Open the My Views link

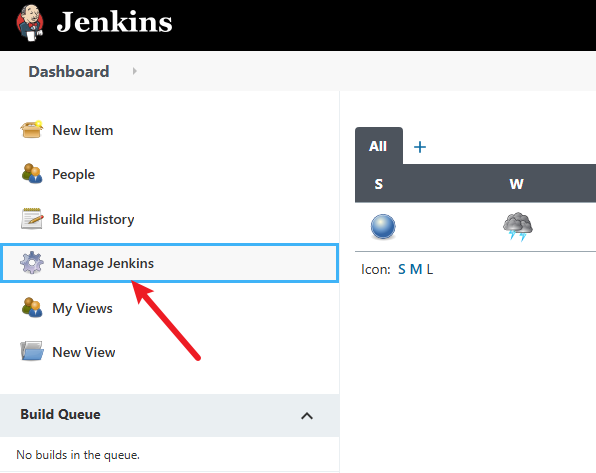pyautogui.click(x=82, y=308)
